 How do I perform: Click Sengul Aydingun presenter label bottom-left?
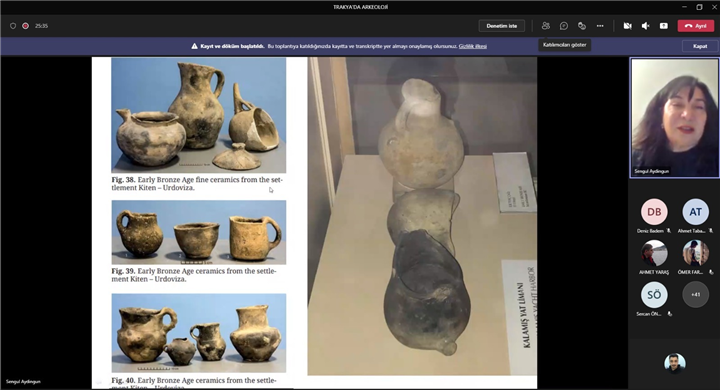pyautogui.click(x=23, y=382)
